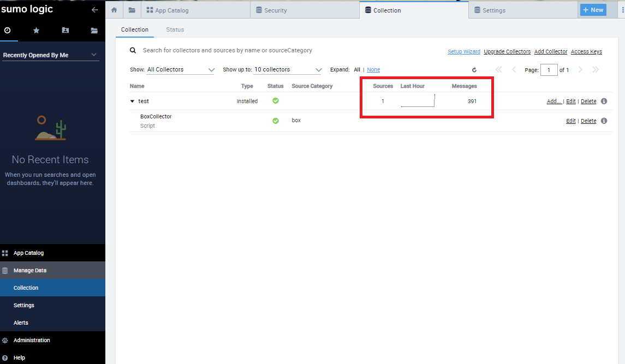Open Manage Data in the sidebar
The image size is (625, 364).
coord(52,270)
